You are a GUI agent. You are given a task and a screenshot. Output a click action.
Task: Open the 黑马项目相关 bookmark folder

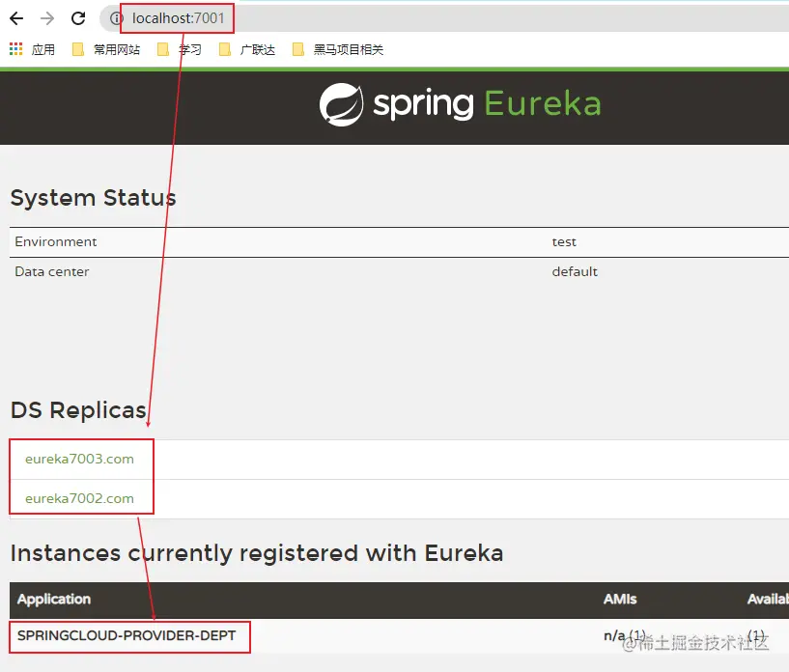tap(338, 49)
